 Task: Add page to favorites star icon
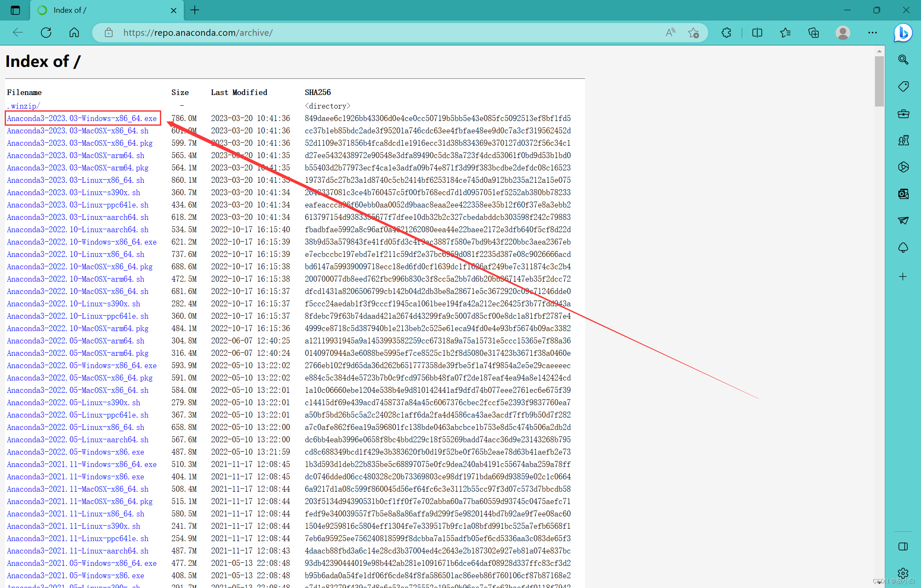[694, 33]
